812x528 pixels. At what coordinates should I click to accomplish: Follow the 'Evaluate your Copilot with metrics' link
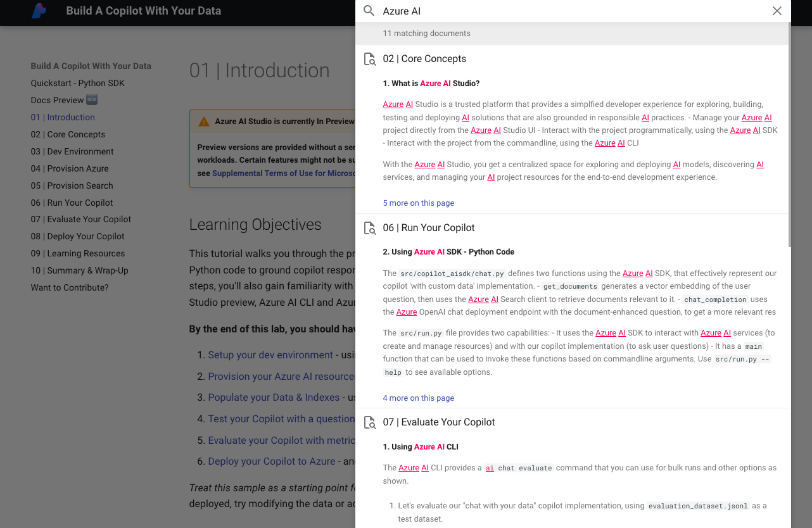click(x=281, y=441)
